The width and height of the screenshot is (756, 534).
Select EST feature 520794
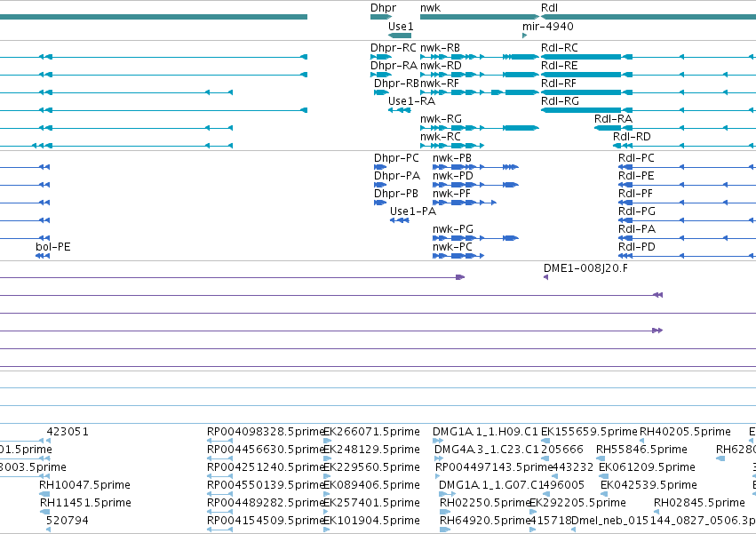(x=48, y=530)
